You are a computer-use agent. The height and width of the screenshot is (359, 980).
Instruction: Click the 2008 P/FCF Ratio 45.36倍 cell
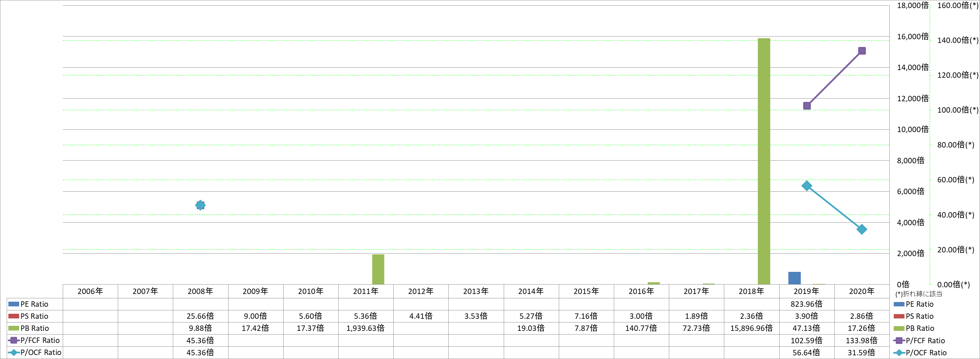click(x=200, y=340)
